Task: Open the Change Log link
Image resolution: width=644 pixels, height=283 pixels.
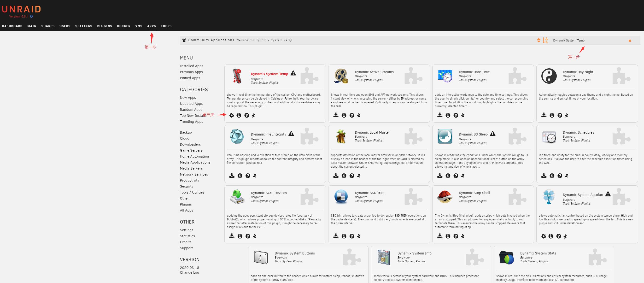Action: point(189,272)
